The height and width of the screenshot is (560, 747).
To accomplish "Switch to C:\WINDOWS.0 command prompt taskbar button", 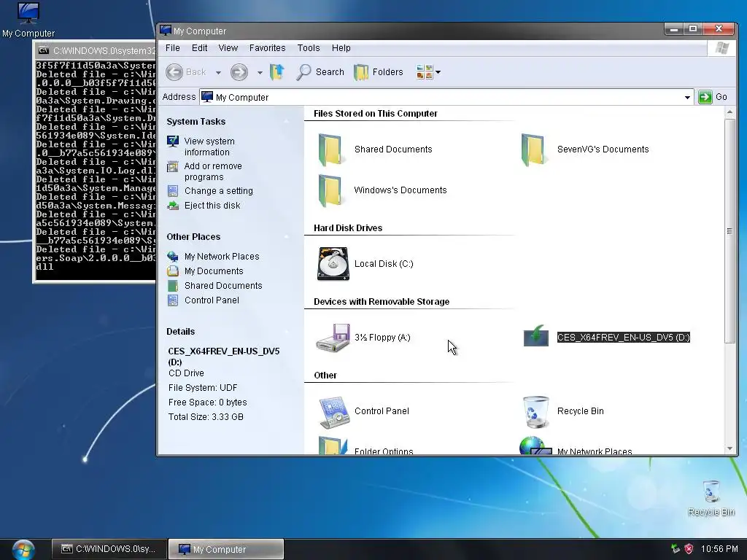I will pyautogui.click(x=109, y=549).
